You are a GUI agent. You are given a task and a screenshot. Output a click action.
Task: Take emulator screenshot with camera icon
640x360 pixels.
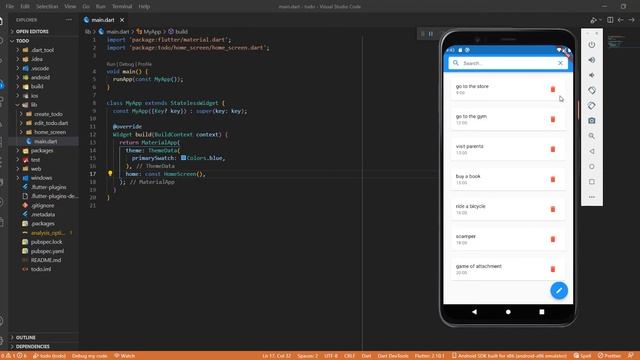(x=591, y=121)
